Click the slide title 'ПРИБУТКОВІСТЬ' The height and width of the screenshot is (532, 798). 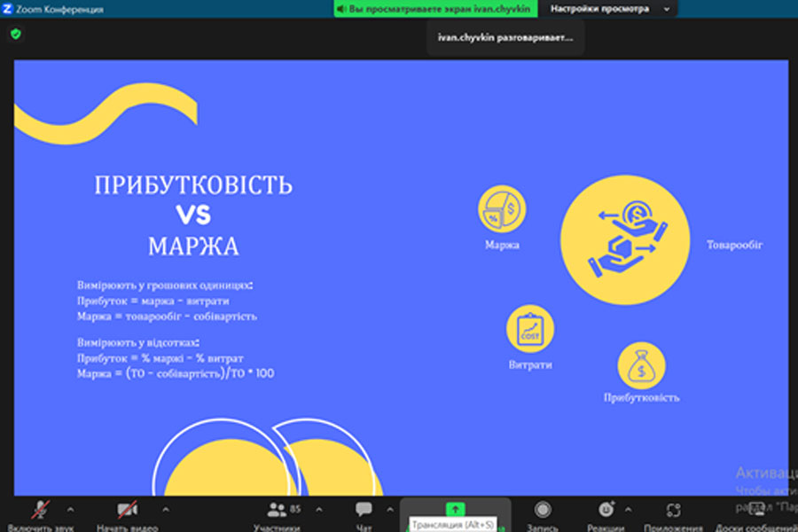coord(193,185)
